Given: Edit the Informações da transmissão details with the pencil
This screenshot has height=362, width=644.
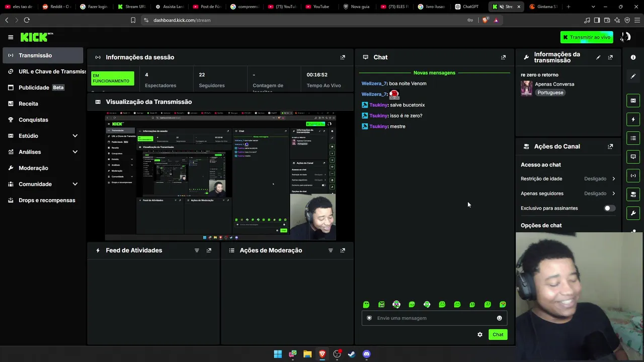Looking at the screenshot, I should coord(598,57).
